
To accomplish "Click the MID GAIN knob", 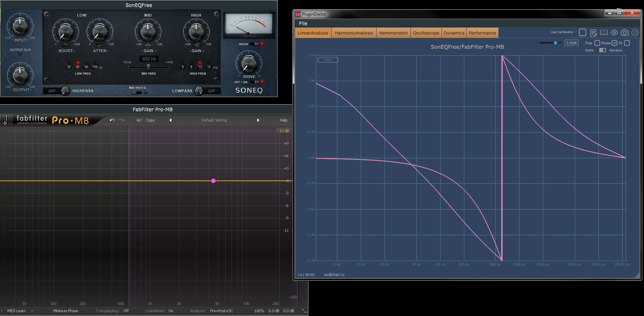I will coord(148,32).
